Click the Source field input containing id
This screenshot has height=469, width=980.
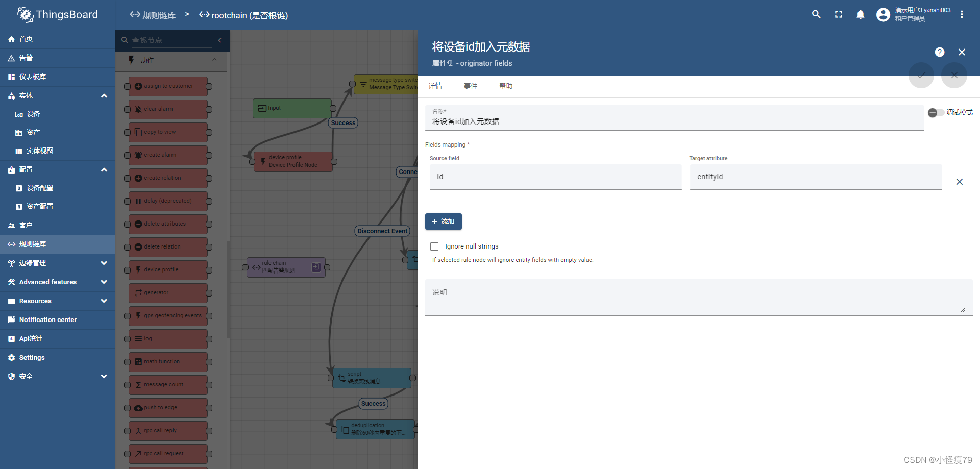tap(555, 177)
